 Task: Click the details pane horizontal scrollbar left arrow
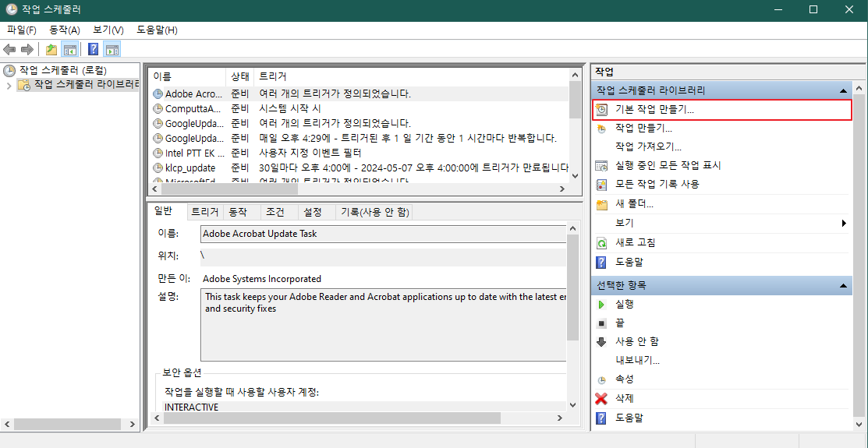click(157, 418)
